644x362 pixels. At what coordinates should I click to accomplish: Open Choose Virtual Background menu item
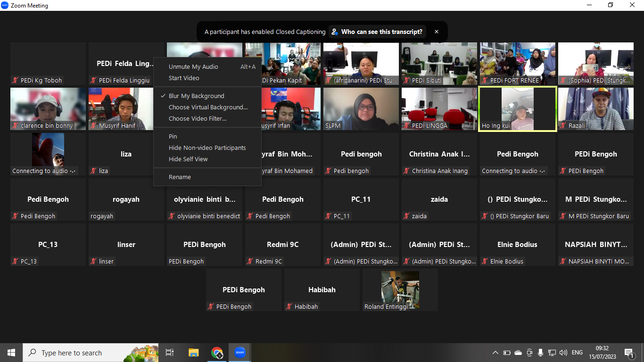point(208,107)
